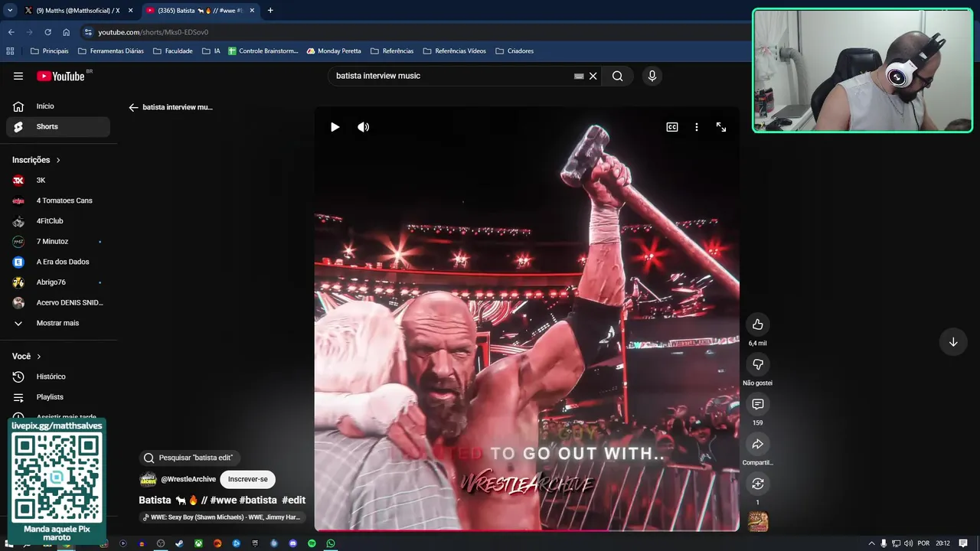This screenshot has width=980, height=551.
Task: Open the Abrigo76 channel
Action: [58, 282]
